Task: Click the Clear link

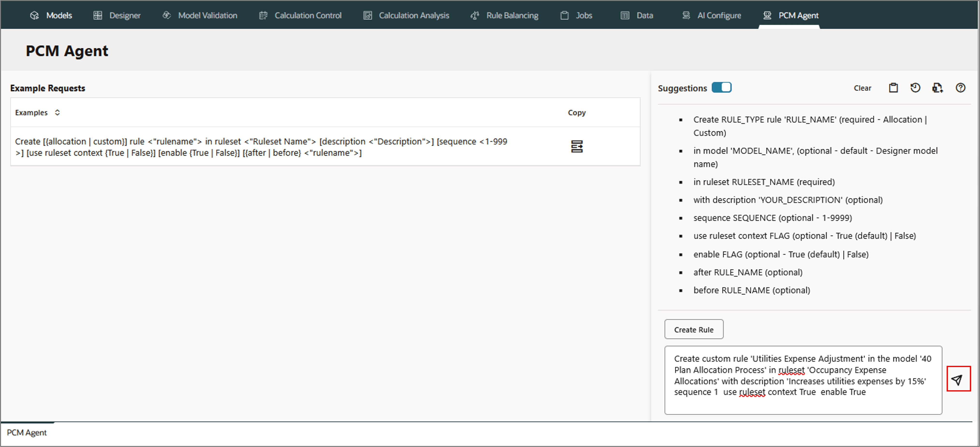Action: pos(862,88)
